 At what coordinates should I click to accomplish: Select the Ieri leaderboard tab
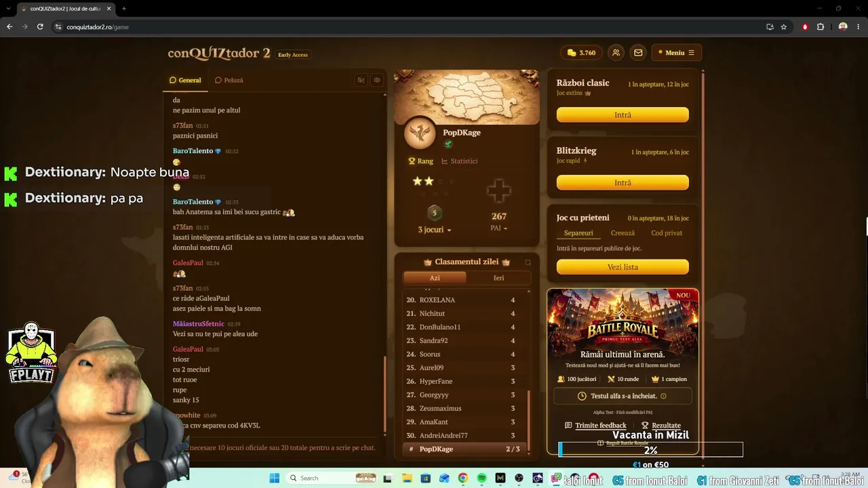pos(499,278)
